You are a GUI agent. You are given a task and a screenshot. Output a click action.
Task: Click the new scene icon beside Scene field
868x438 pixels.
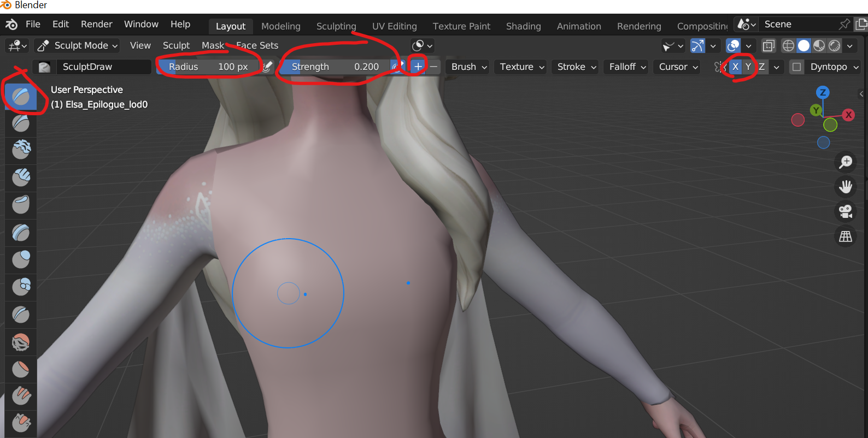[861, 24]
